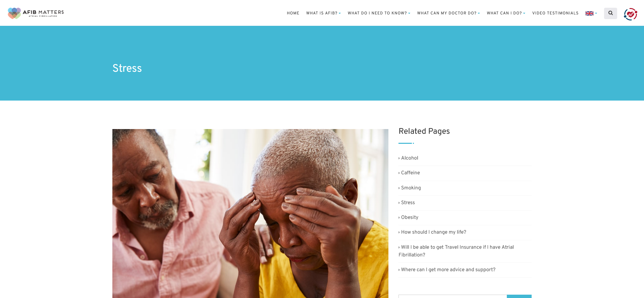The image size is (644, 298).
Task: Open What Can I Do? dropdown menu
Action: (x=506, y=13)
